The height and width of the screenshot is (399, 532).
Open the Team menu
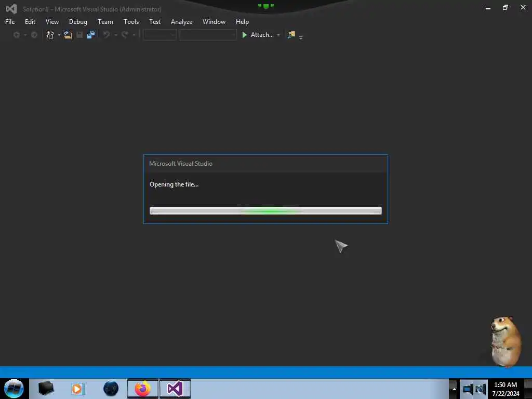coord(105,22)
